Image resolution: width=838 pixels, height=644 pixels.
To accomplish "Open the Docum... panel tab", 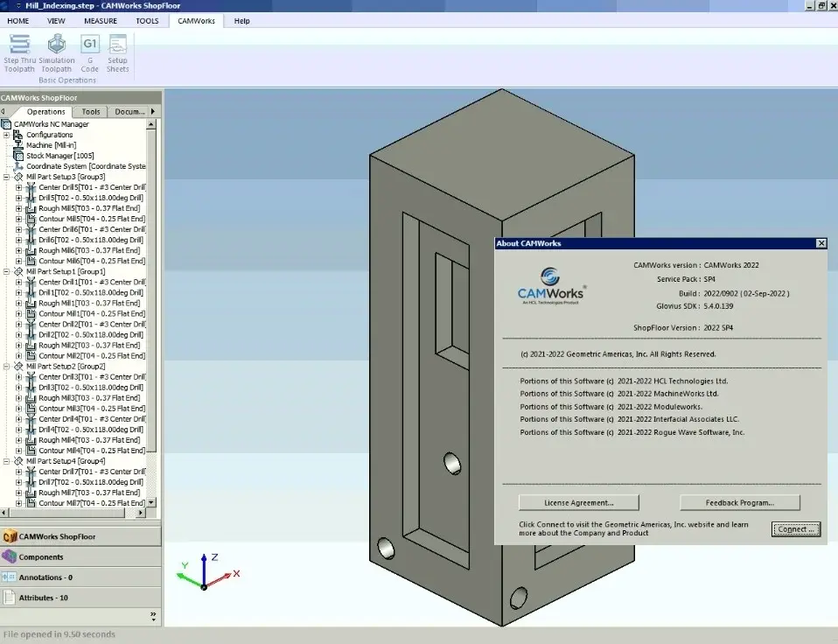I will point(129,112).
